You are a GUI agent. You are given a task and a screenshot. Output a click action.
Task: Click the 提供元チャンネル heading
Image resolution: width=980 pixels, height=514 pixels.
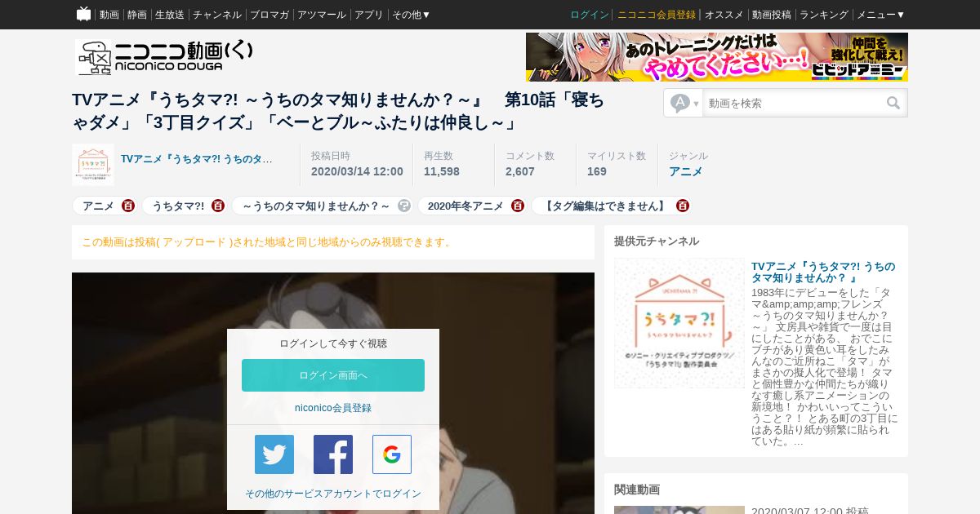click(x=657, y=241)
